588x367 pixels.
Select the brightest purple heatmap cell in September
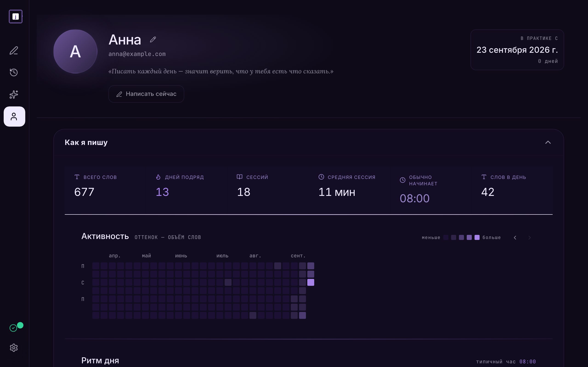tap(311, 282)
